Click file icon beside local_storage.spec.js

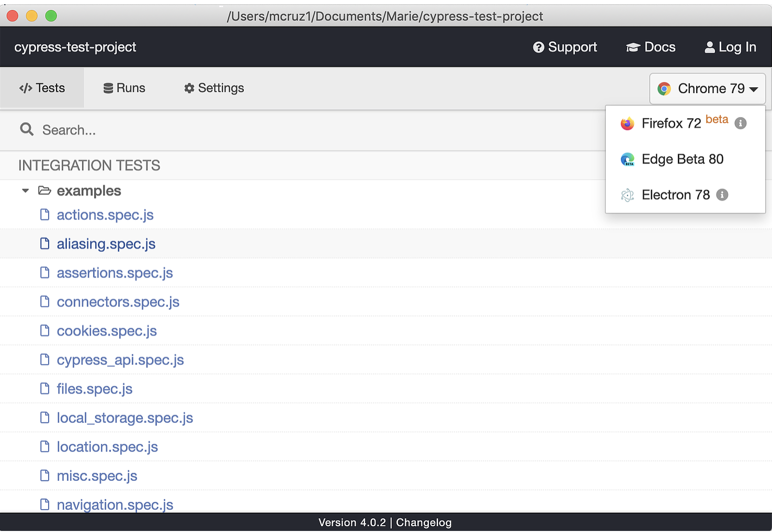click(45, 418)
